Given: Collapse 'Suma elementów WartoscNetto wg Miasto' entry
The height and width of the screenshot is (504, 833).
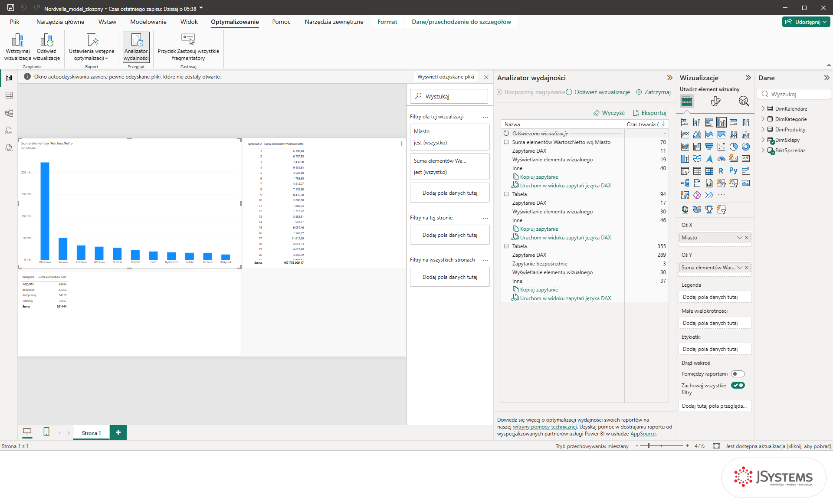Looking at the screenshot, I should 506,142.
